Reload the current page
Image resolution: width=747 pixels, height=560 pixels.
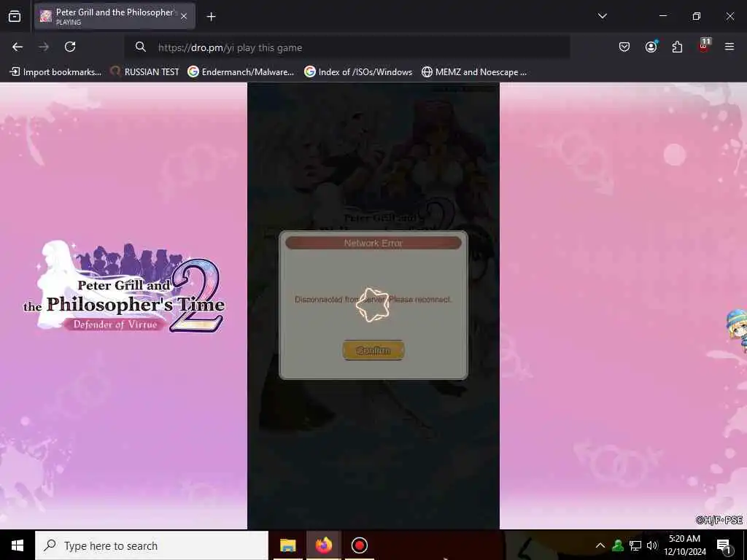(70, 47)
